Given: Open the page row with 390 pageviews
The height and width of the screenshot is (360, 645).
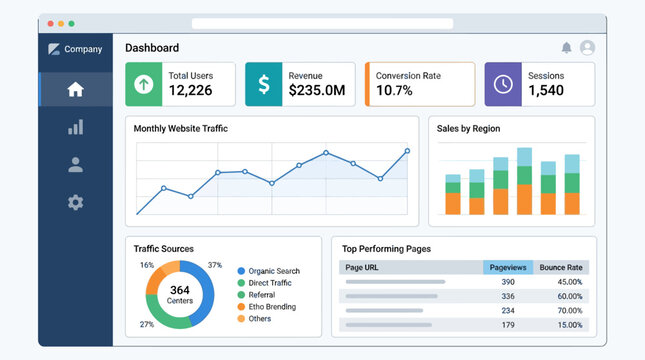Looking at the screenshot, I should [x=464, y=282].
